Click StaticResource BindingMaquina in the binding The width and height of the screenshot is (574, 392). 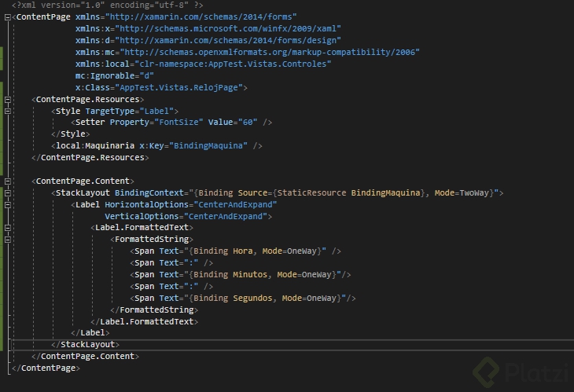[348, 192]
